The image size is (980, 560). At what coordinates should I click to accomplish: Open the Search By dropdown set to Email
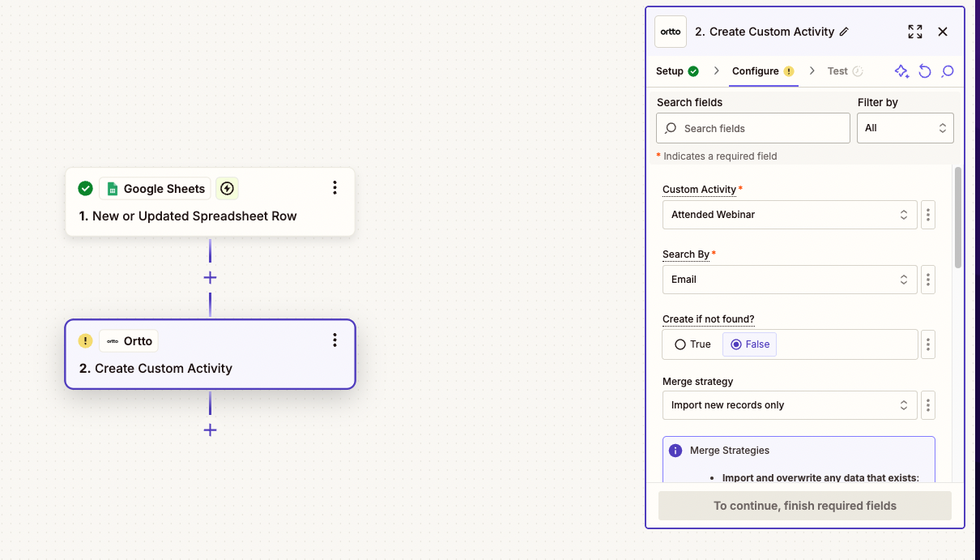790,280
